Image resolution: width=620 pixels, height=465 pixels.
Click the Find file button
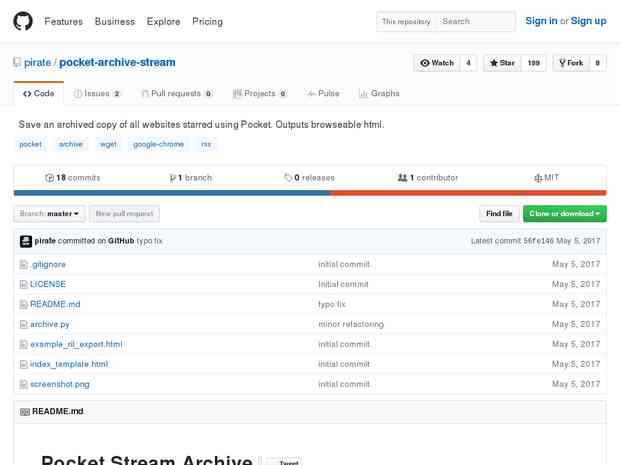click(499, 214)
